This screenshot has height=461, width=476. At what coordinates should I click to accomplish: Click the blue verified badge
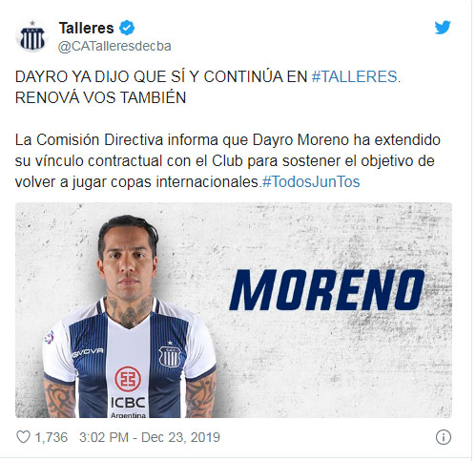[x=127, y=28]
